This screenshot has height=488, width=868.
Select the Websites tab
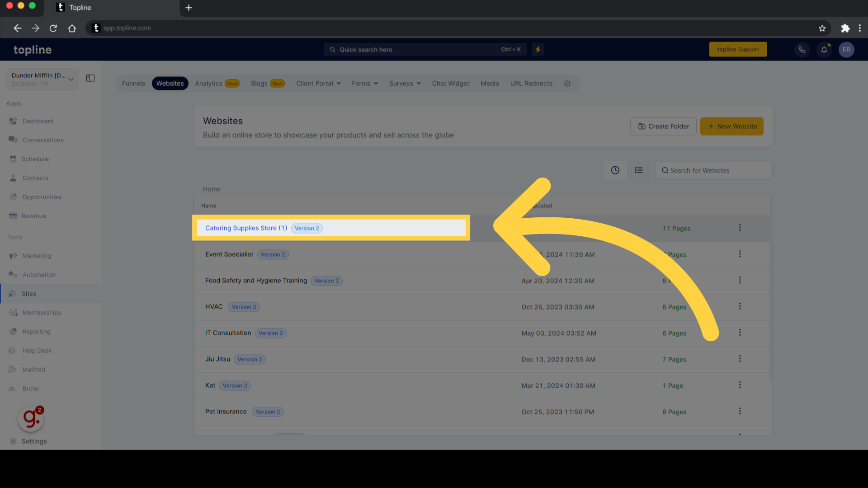(170, 84)
